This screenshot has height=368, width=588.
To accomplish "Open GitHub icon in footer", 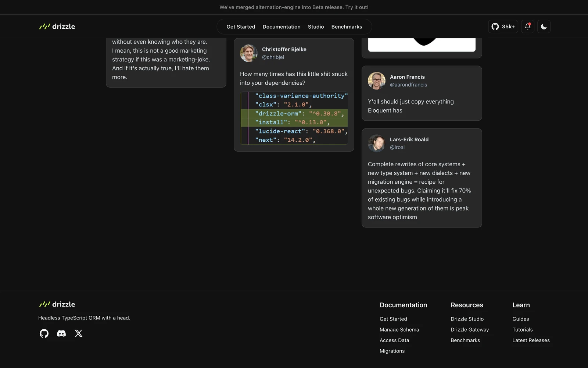I will point(44,333).
